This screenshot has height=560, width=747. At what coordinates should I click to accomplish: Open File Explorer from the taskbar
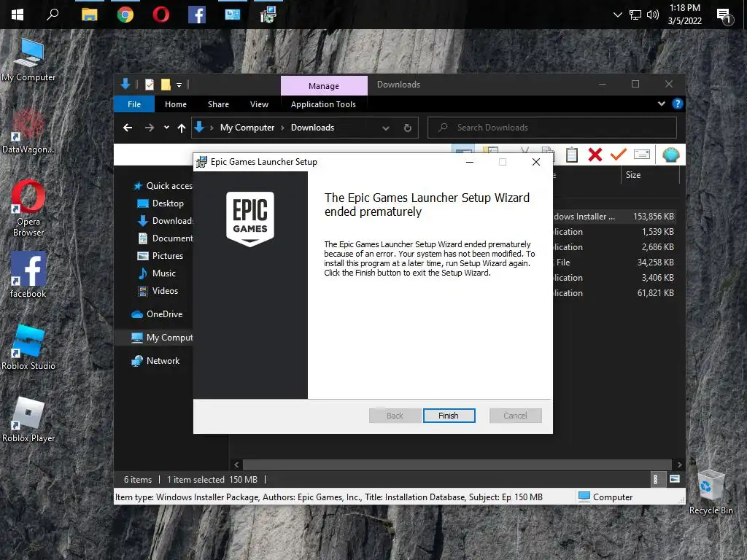click(x=89, y=15)
